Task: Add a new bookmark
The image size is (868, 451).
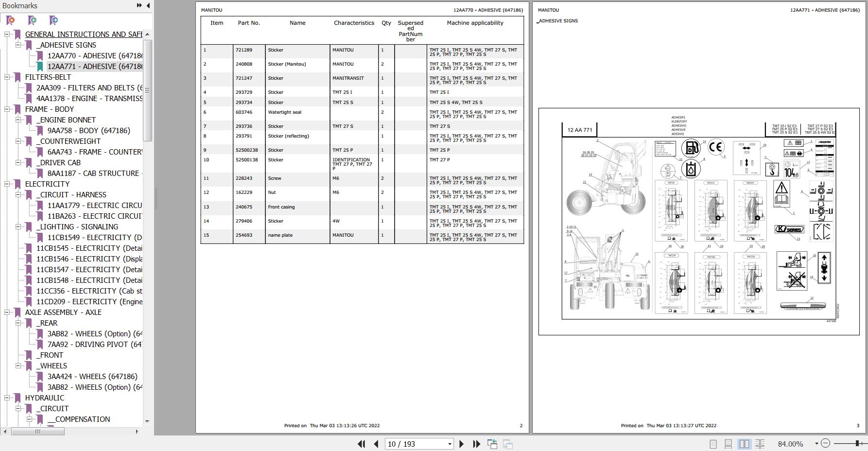Action: click(32, 21)
